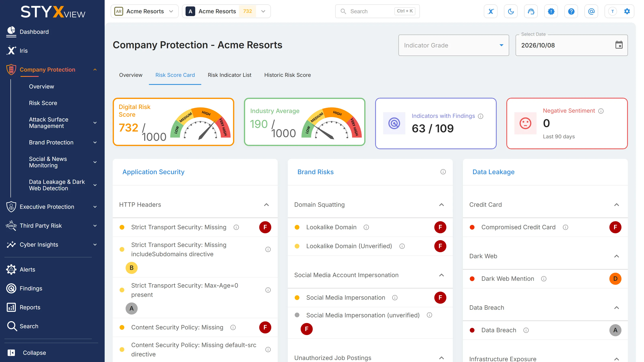Click info icon beside Content Security Policy: Missing
The height and width of the screenshot is (362, 644).
[x=233, y=327]
